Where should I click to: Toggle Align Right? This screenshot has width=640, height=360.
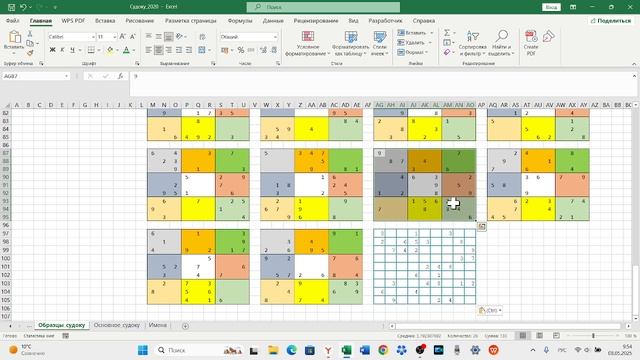coord(169,50)
